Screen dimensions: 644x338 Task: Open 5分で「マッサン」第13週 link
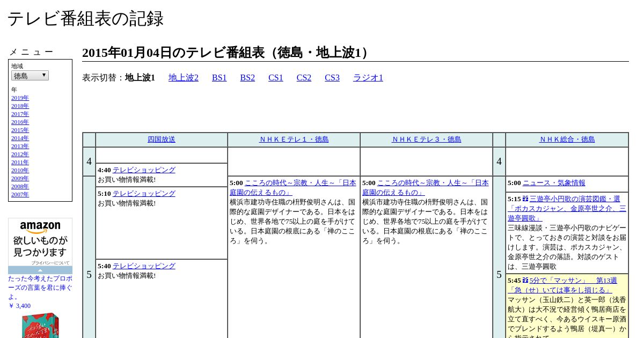pyautogui.click(x=562, y=285)
